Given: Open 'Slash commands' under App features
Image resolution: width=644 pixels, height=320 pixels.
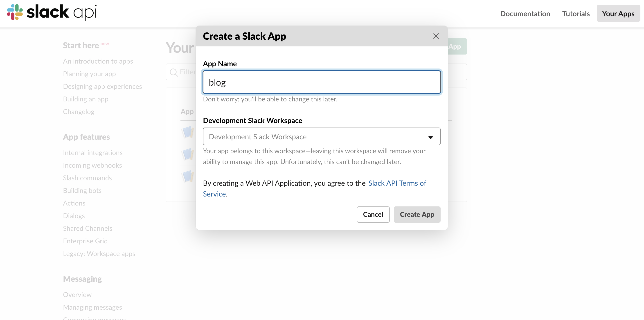Looking at the screenshot, I should click(x=87, y=178).
